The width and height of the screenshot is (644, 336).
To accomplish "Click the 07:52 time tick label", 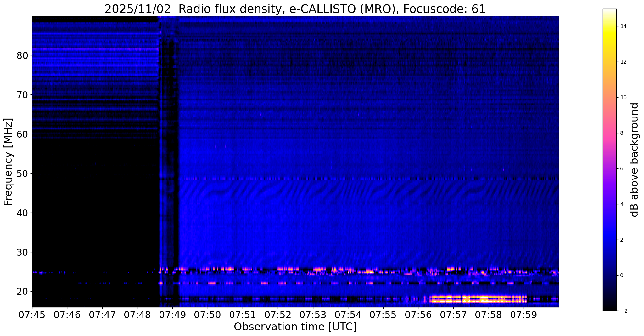I will pos(278,315).
